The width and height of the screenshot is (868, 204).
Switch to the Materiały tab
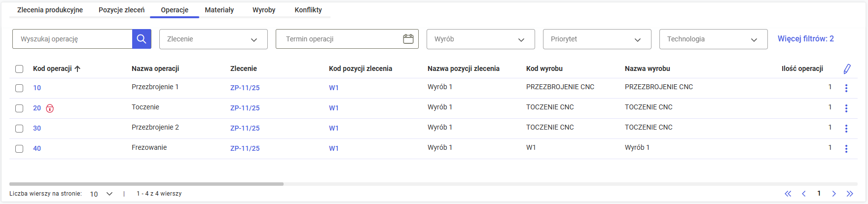[219, 10]
